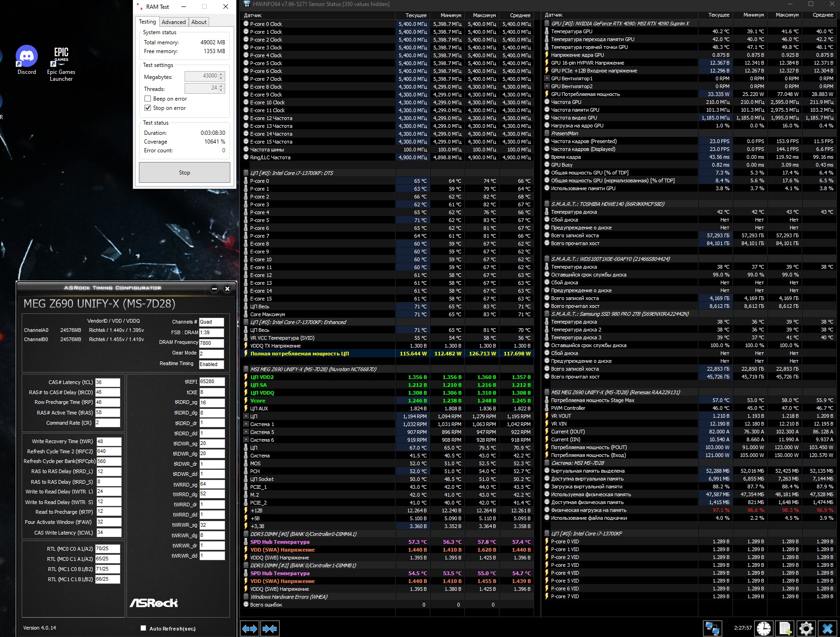
Task: Click the CAS# Latency (tCL) field
Action: click(x=108, y=382)
